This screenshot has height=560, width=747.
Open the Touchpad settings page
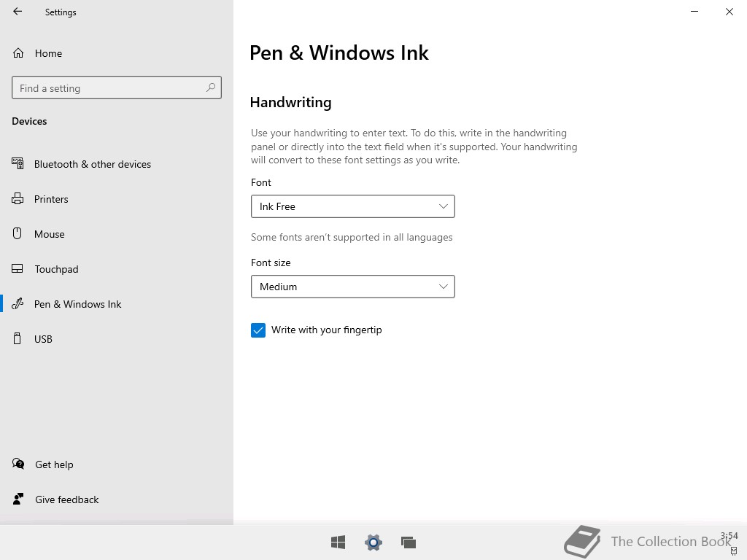117,269
